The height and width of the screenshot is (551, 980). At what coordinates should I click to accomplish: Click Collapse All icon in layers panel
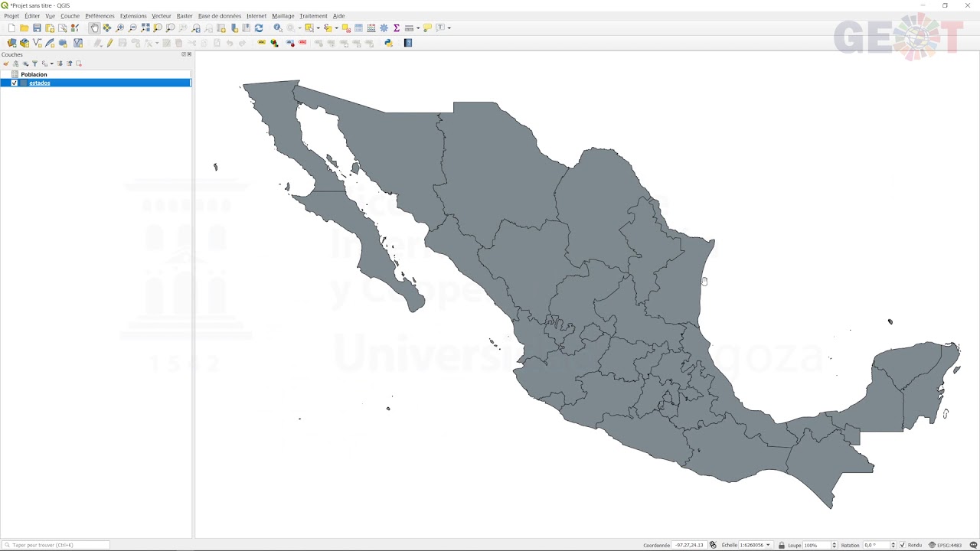69,64
